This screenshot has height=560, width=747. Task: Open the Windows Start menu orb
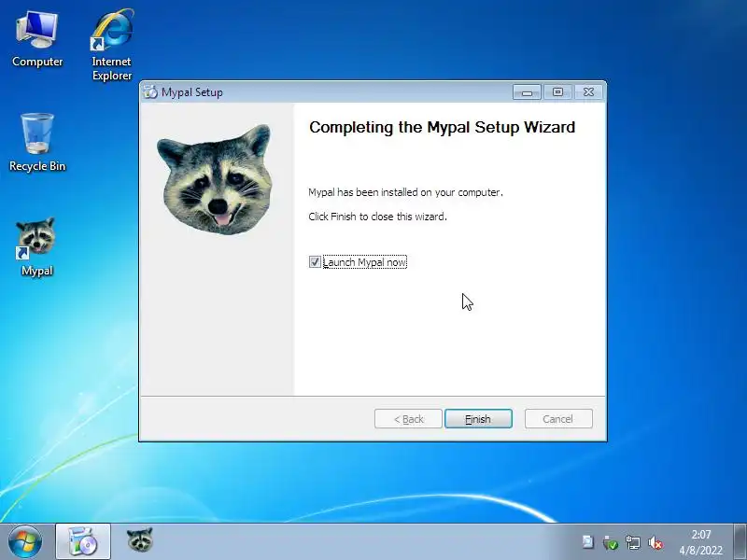pos(25,541)
